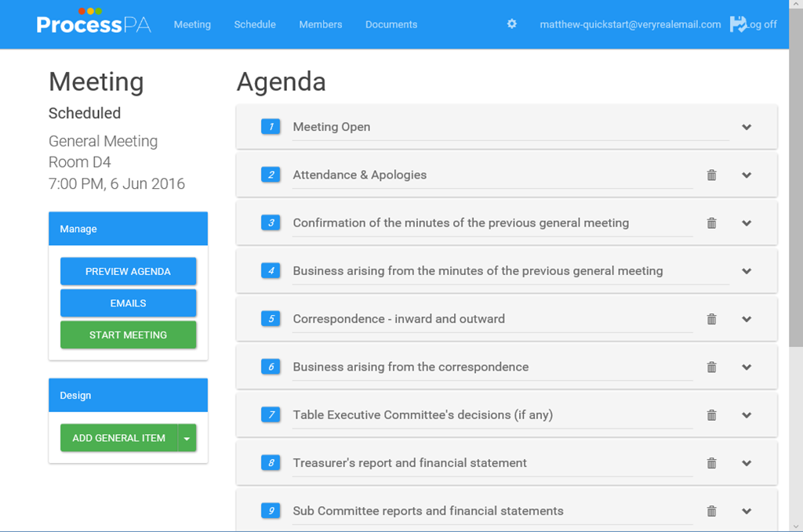The image size is (803, 532).
Task: Delete "Business arising from the correspondence" item
Action: (712, 367)
